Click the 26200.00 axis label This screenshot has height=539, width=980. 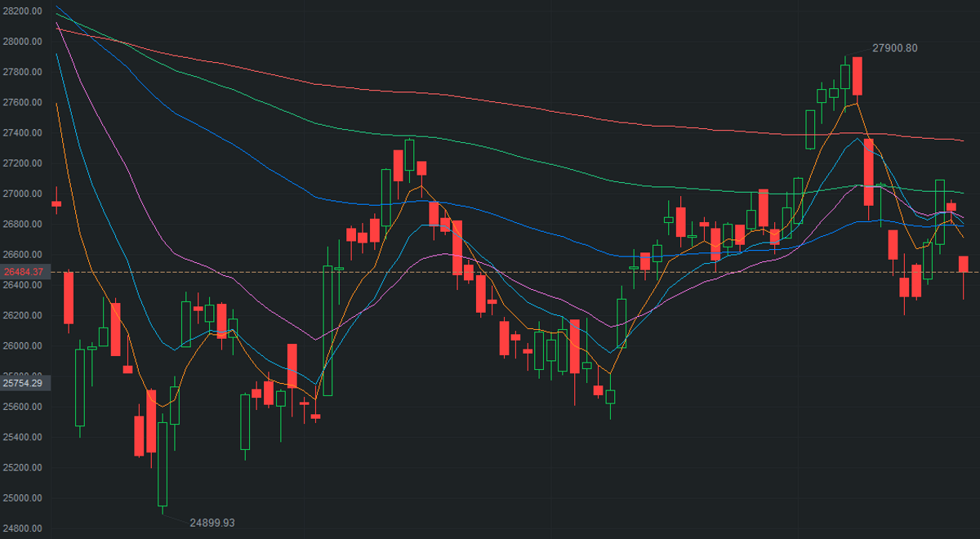coord(22,316)
